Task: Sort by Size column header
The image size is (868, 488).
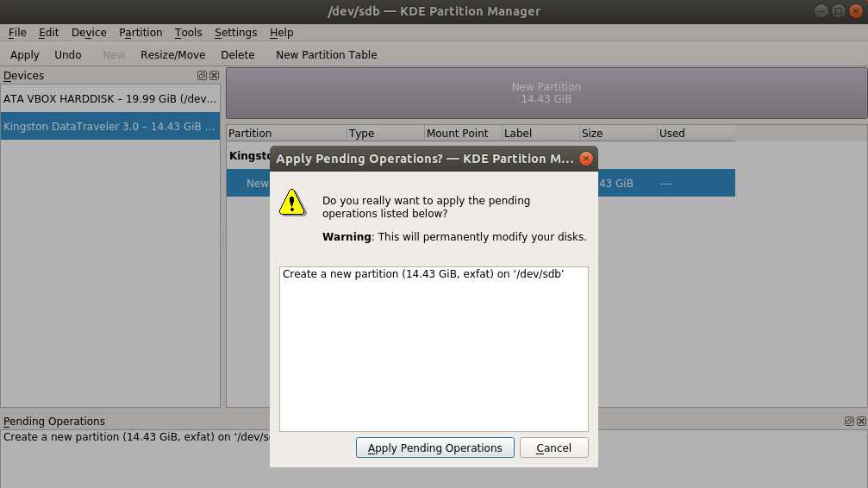Action: [618, 133]
